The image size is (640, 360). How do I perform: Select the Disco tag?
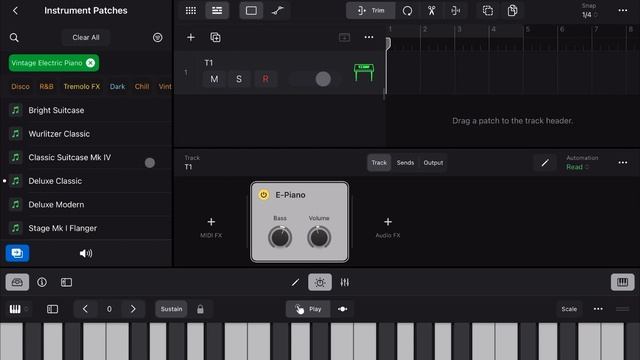(20, 87)
